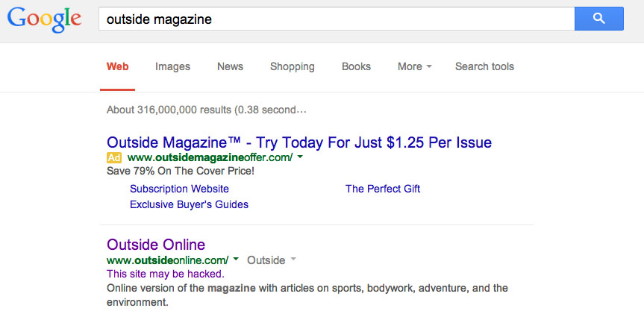This screenshot has height=317, width=644.
Task: Open Search tools options
Action: (x=484, y=66)
